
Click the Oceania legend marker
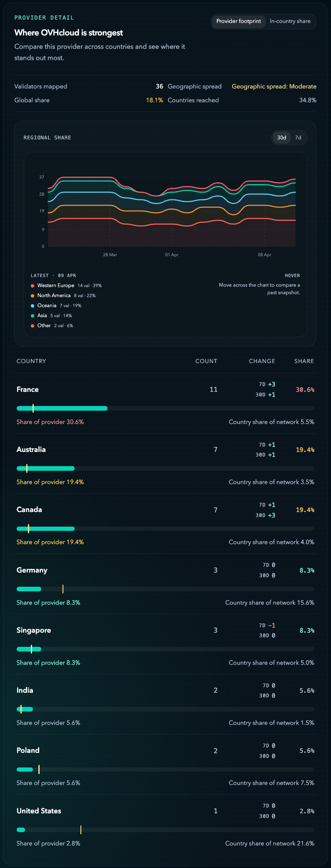(33, 305)
